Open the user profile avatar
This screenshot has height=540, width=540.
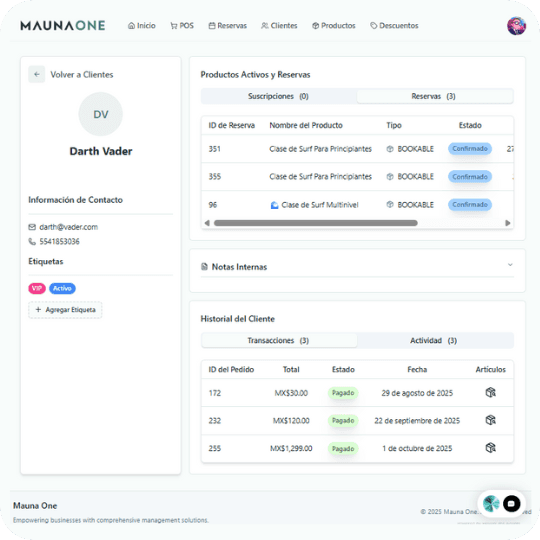coord(516,25)
